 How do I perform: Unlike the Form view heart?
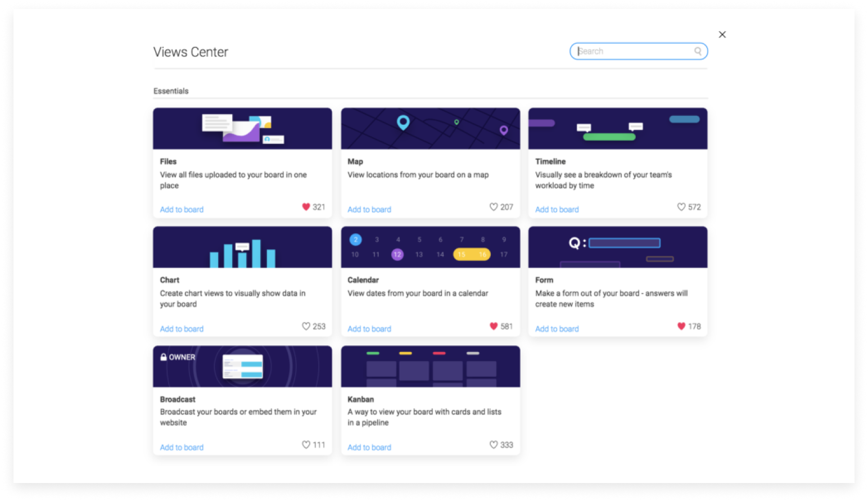pos(681,326)
